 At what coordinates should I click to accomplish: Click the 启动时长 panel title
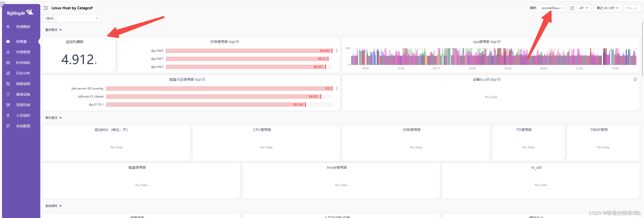111,130
